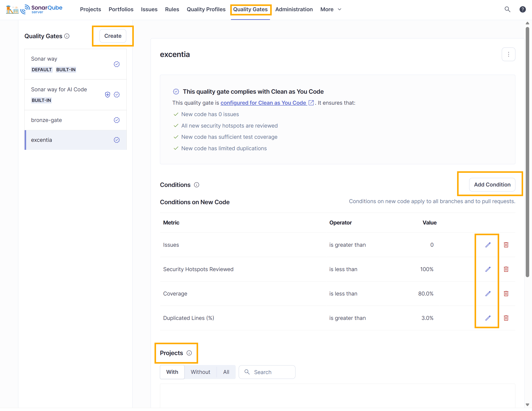The image size is (532, 411).
Task: Click the projects Search input field
Action: click(267, 372)
